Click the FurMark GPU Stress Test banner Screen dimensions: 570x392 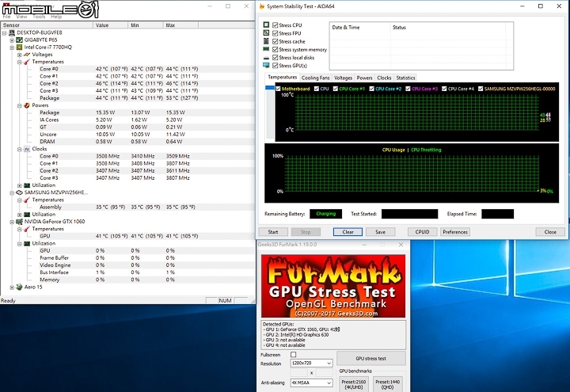pos(333,286)
